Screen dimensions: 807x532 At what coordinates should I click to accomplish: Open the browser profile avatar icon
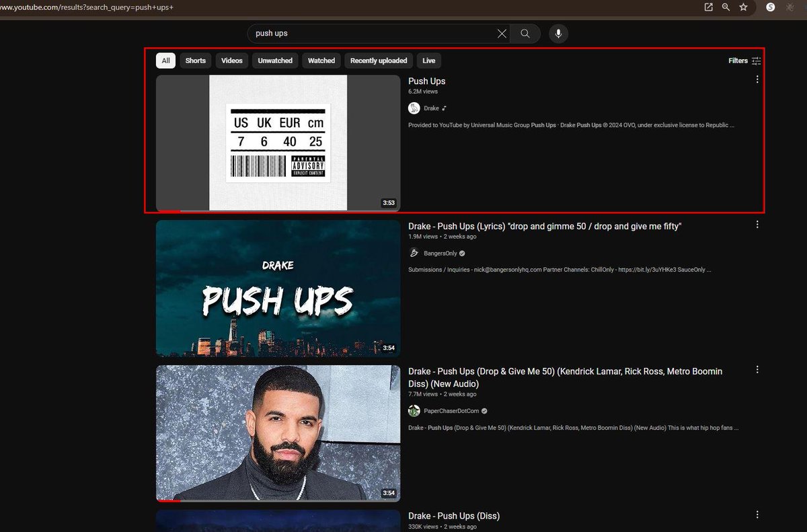click(x=771, y=7)
